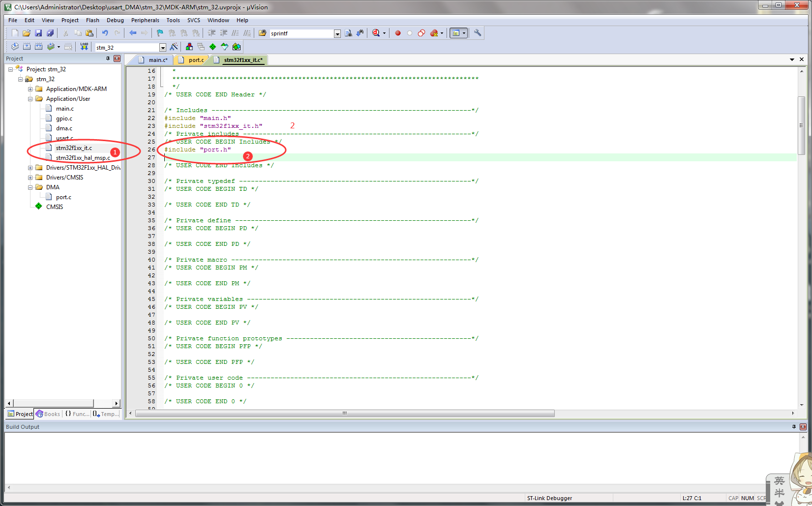Navigate backwards with the blue left arrow

[x=132, y=33]
